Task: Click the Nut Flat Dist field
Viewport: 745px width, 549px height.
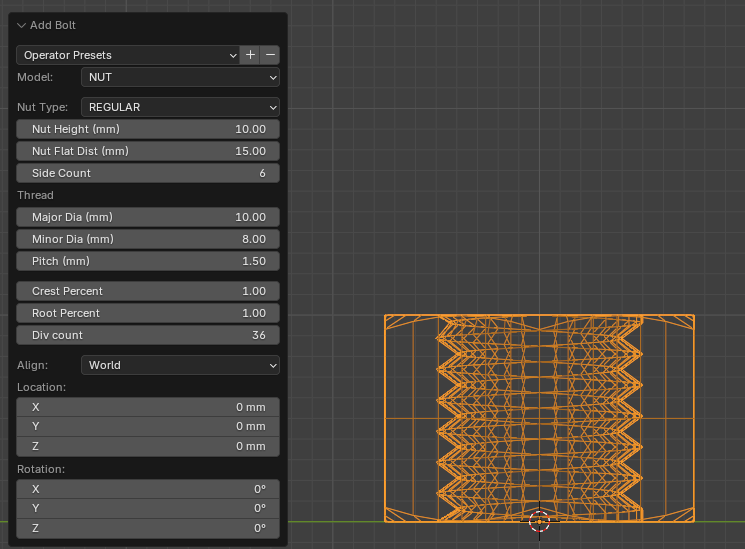Action: pyautogui.click(x=148, y=151)
